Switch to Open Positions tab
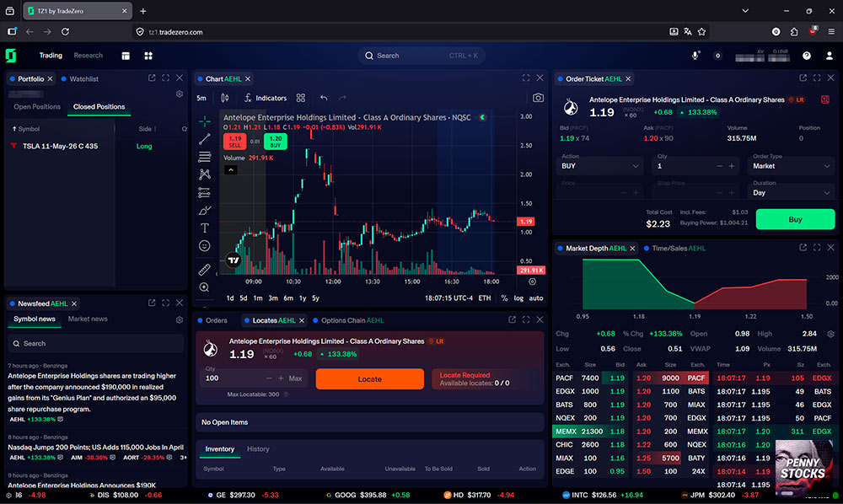 37,107
